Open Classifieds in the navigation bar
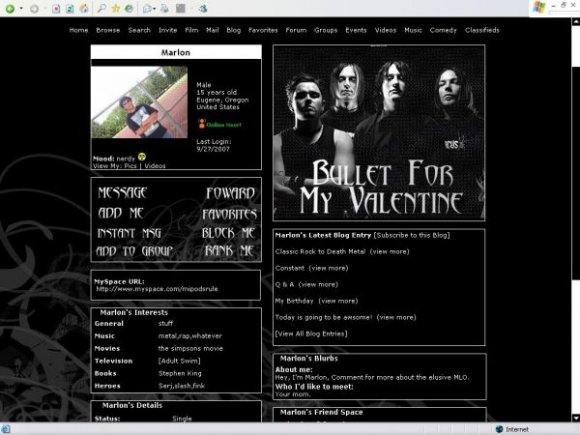This screenshot has width=580, height=435. (482, 30)
